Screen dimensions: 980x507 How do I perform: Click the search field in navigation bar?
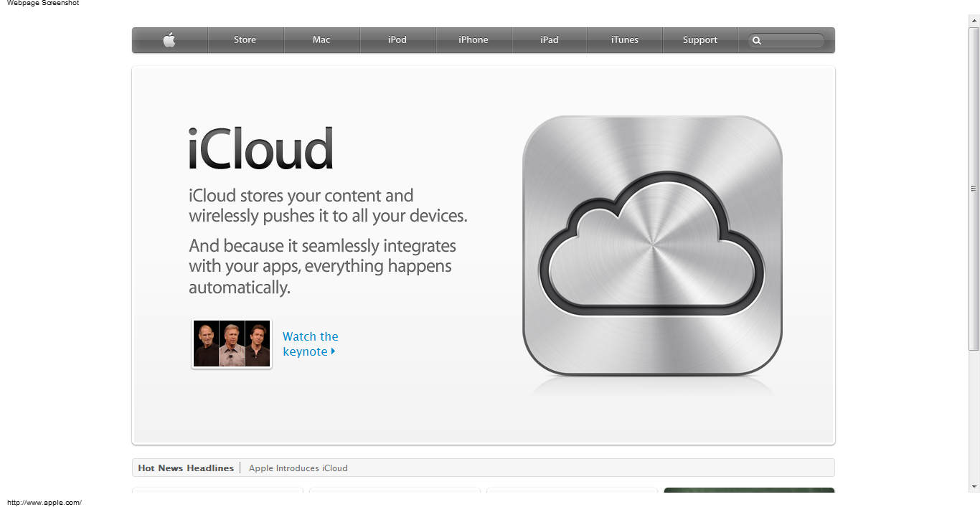[786, 41]
